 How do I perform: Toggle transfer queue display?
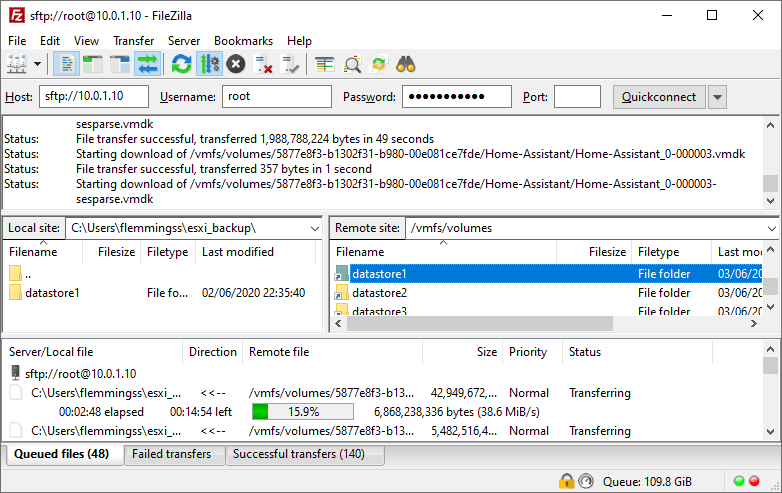pyautogui.click(x=148, y=64)
